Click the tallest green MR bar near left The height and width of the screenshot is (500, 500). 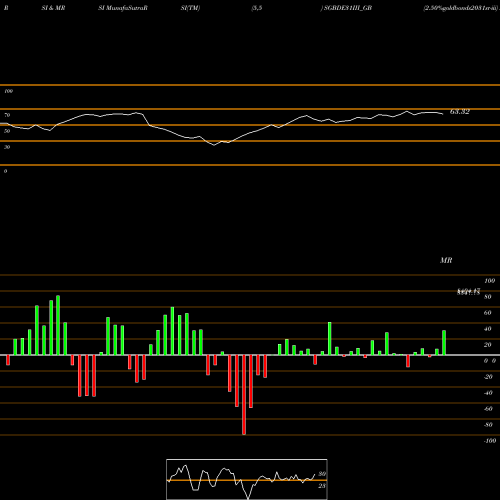[58, 325]
